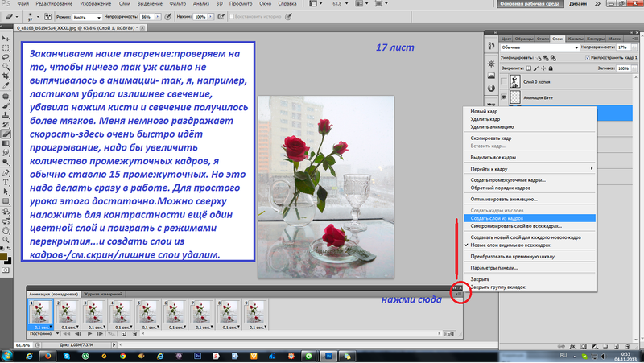Screen dimensions: 644x363
Task: Hide the Анимация Бэтт layer
Action: tap(504, 97)
